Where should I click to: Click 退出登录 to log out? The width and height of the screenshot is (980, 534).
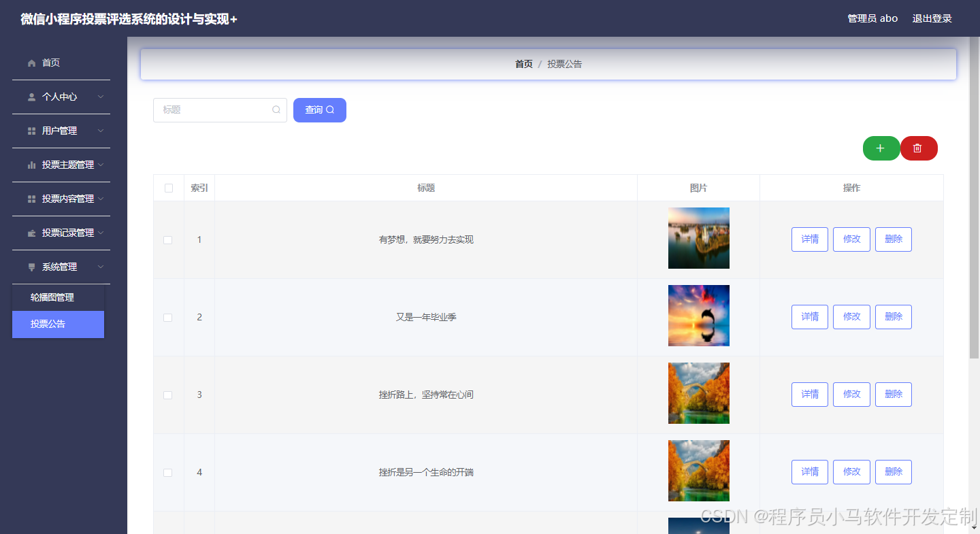932,18
